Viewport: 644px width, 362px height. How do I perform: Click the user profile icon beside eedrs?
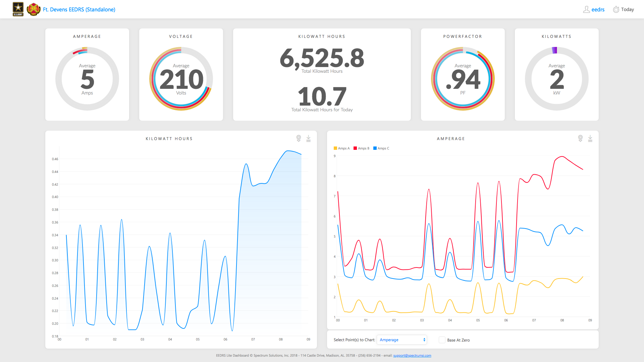(x=586, y=9)
